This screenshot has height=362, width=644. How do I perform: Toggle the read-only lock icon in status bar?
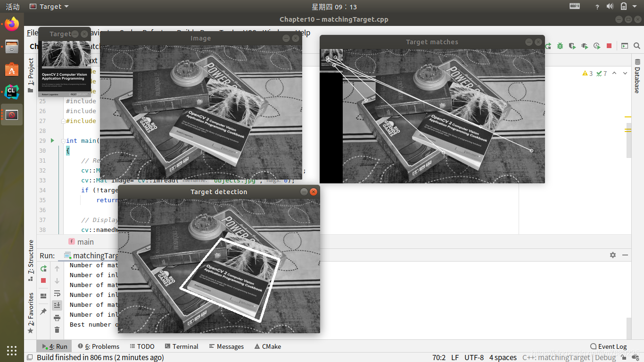[624, 358]
